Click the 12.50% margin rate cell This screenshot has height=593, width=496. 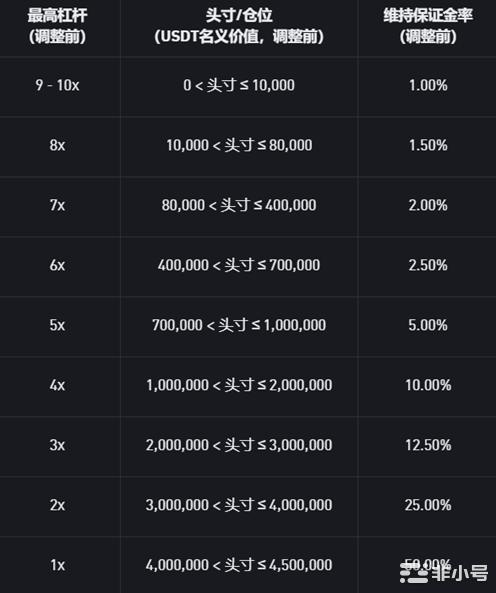(428, 445)
